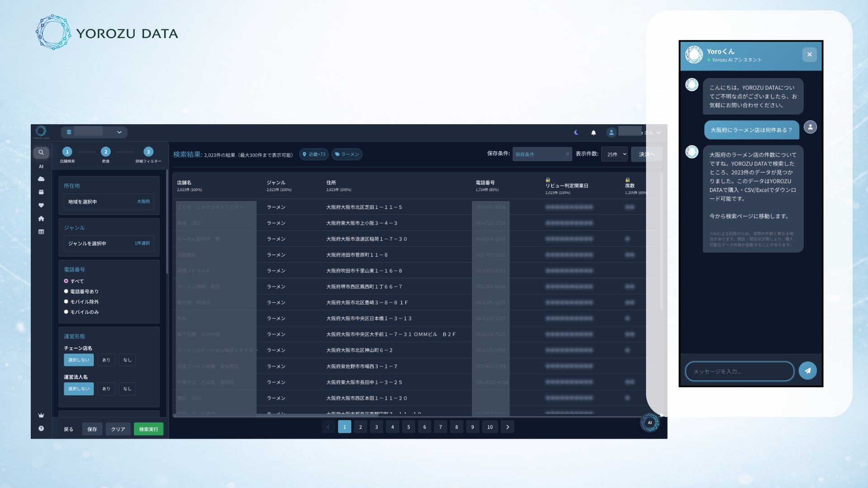Image resolution: width=868 pixels, height=488 pixels.
Task: Open the home icon in sidebar
Action: [x=41, y=219]
